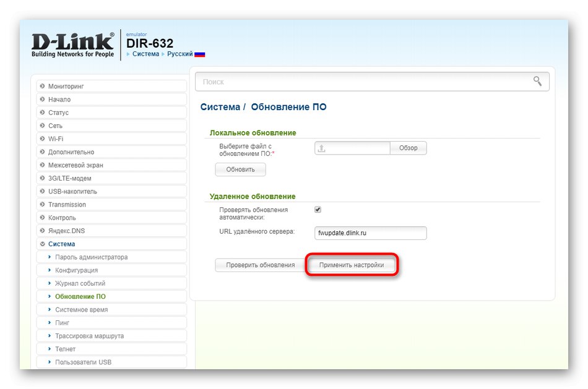Select Телнет submenu item
The height and width of the screenshot is (389, 588).
(112, 349)
